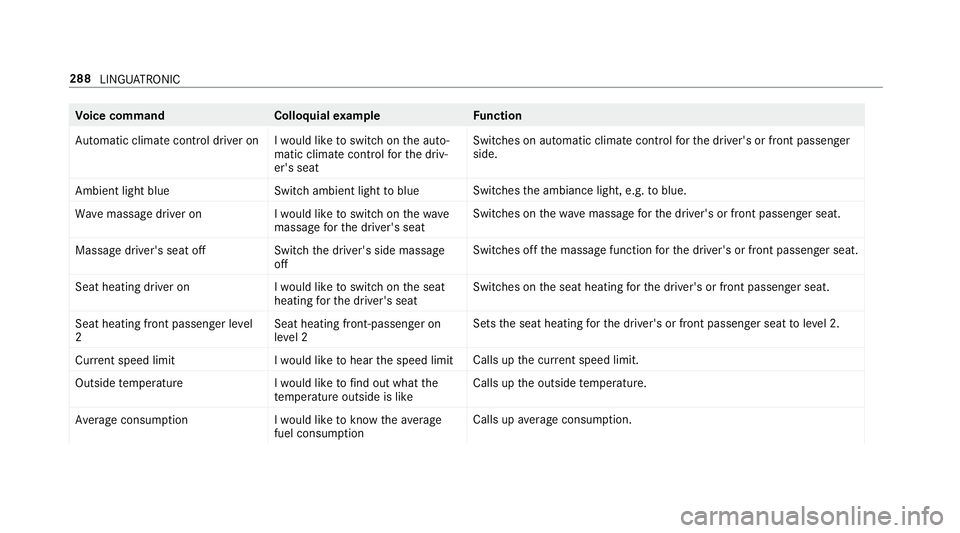Open the carmanualsonline.info watermark link
960x533 pixels.
click(812, 515)
